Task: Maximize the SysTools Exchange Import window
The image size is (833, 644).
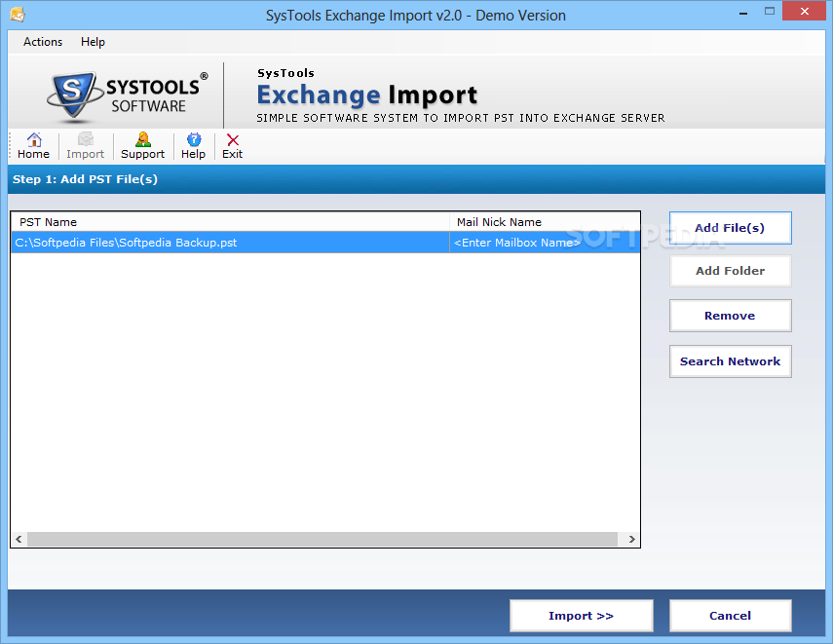Action: [770, 12]
